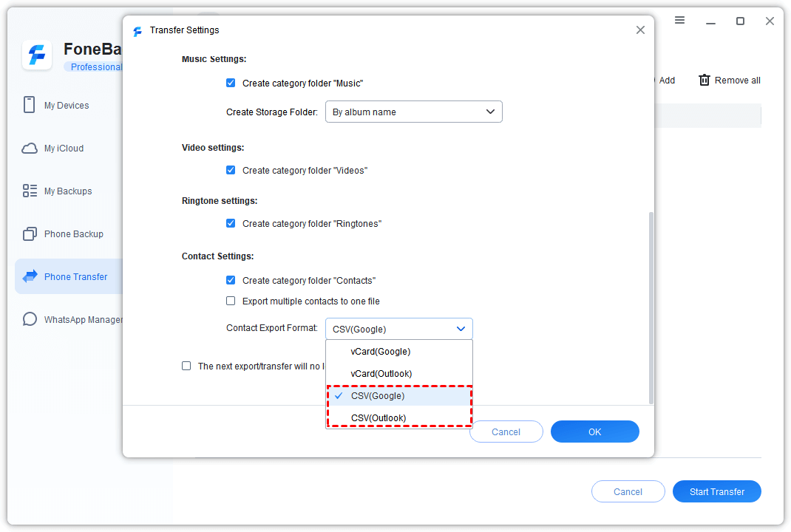Enable Export multiple contacts to one file
This screenshot has width=791, height=532.
[230, 301]
